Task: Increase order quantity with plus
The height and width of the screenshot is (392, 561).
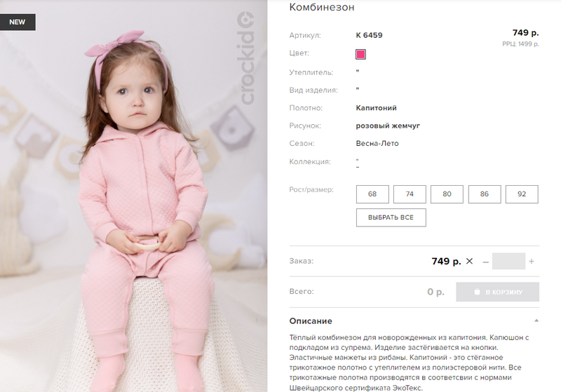Action: click(532, 262)
